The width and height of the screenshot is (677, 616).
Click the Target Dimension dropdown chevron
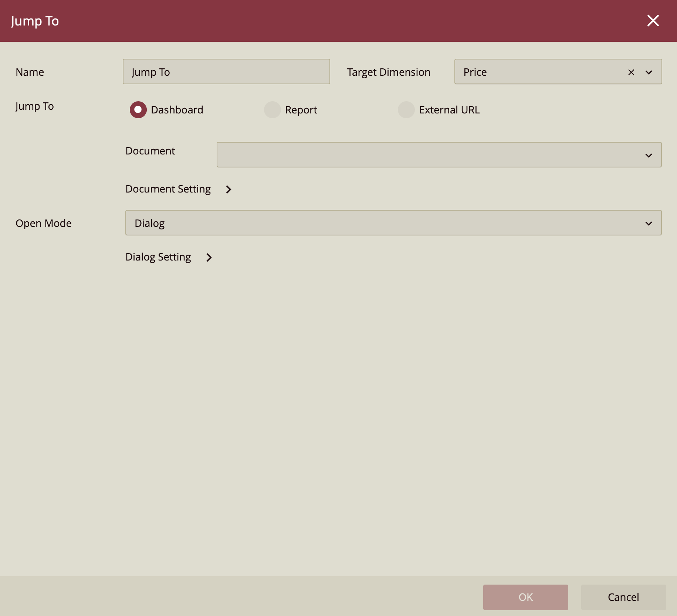click(649, 72)
